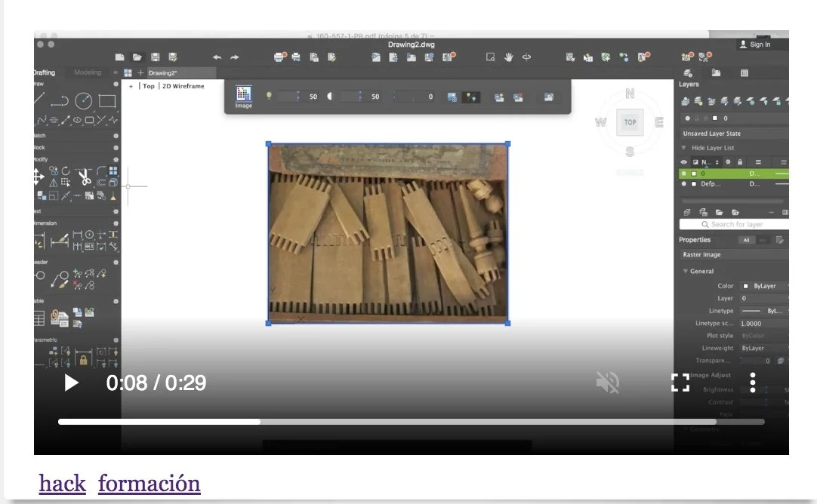Click the image brightness lightbulb icon
Viewport: 817px width, 504px height.
coord(269,96)
